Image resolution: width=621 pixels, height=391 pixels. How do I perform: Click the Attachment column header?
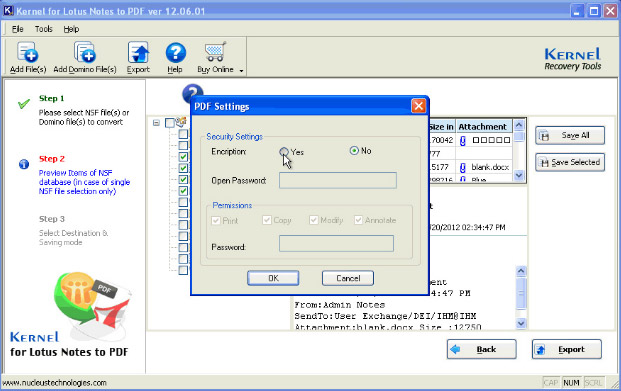tap(484, 127)
